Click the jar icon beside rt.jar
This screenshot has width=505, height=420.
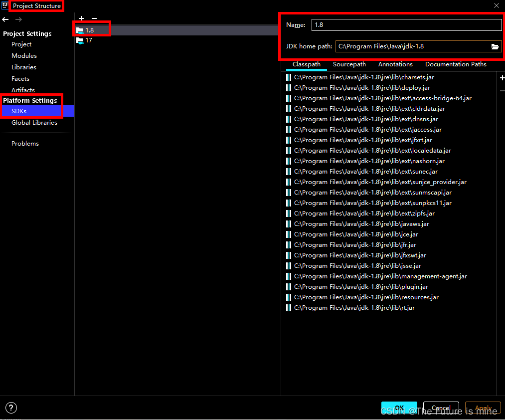click(289, 308)
